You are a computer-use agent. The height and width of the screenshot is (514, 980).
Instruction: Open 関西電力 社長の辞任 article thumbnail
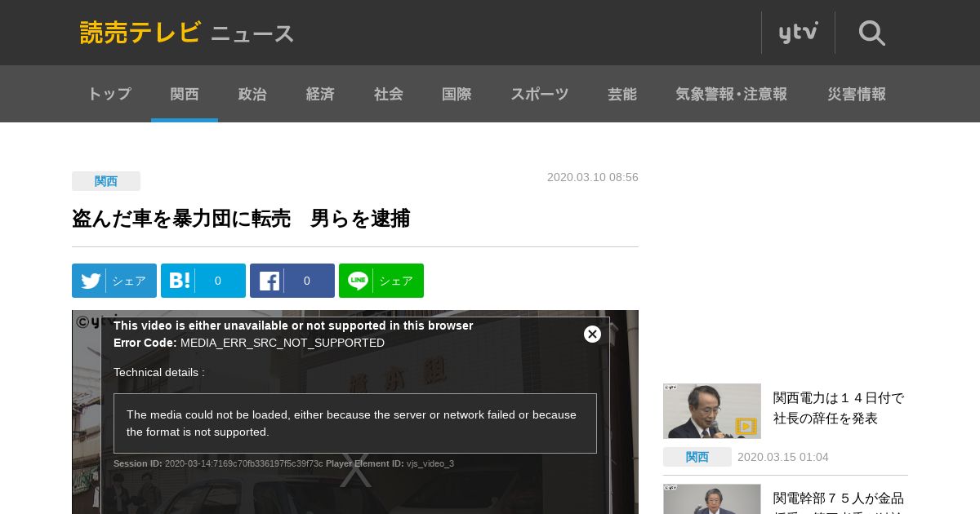pyautogui.click(x=712, y=411)
